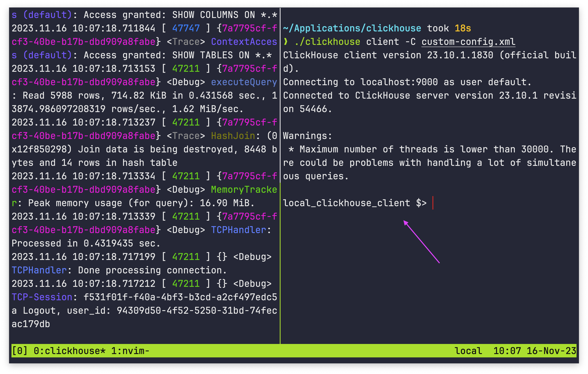Click the executeQuery logger name
Viewport: 588px width, 374px height.
(244, 82)
